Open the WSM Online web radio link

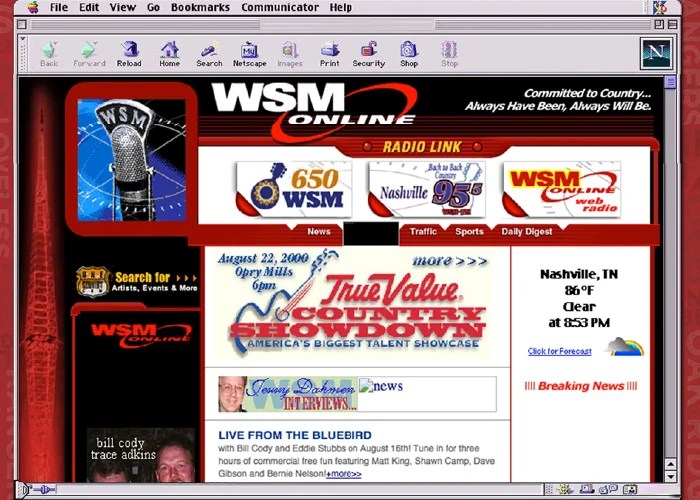click(562, 189)
